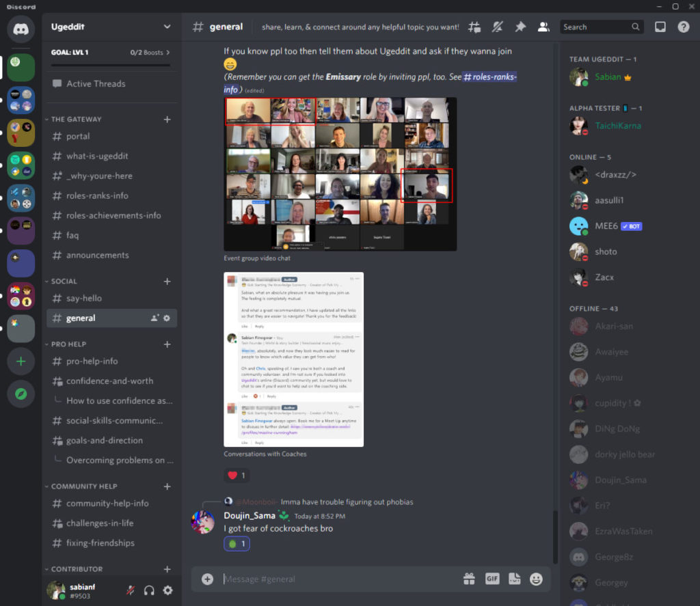
Task: Open the fixing-friendships channel
Action: 111,542
